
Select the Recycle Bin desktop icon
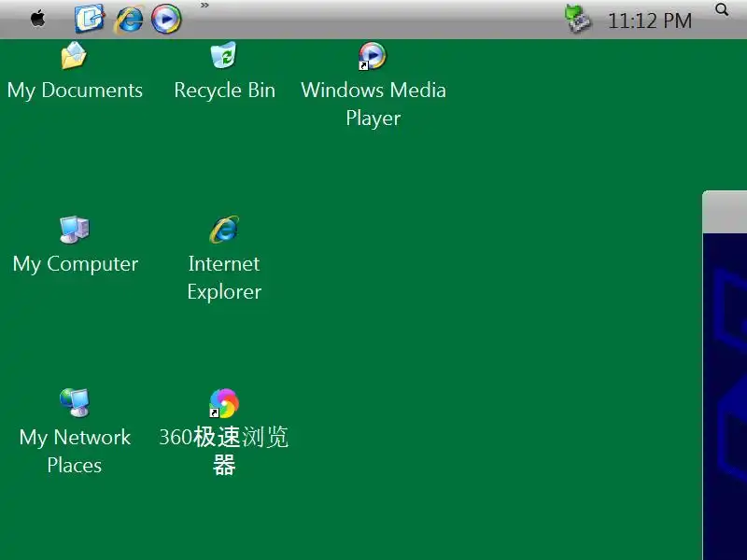(224, 55)
